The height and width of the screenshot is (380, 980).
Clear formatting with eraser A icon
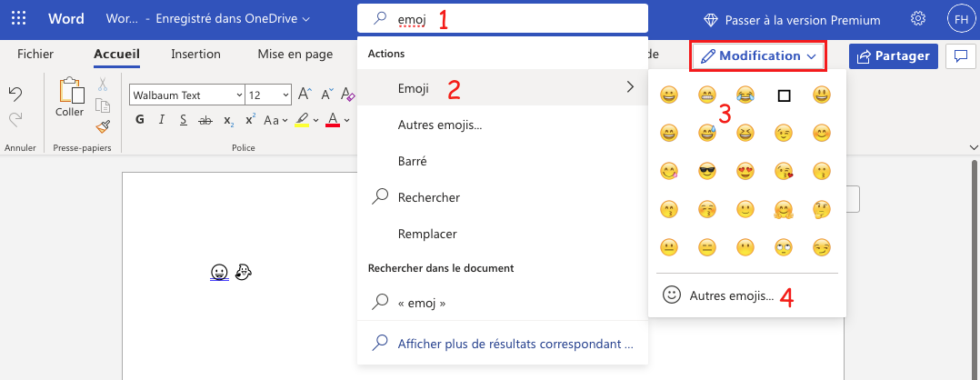[348, 95]
